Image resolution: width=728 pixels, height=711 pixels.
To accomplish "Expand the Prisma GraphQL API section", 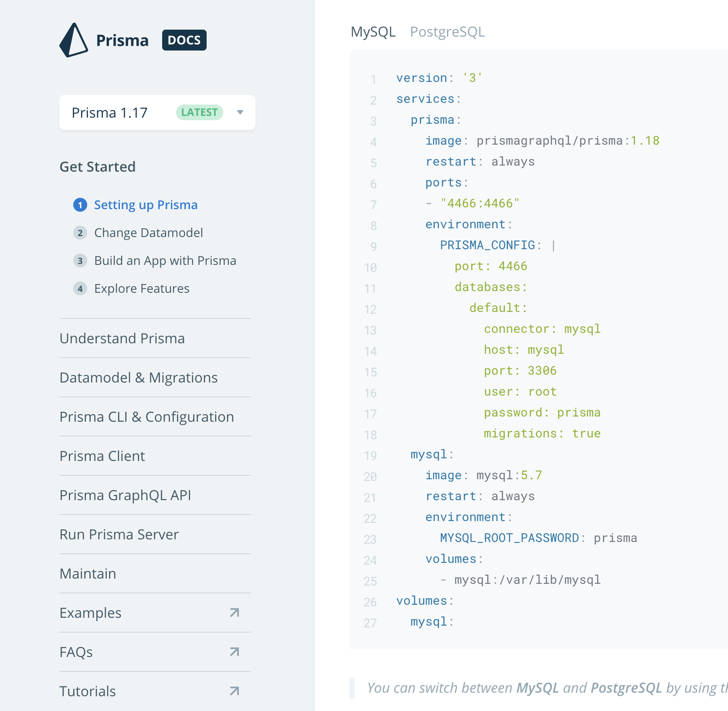I will click(155, 495).
